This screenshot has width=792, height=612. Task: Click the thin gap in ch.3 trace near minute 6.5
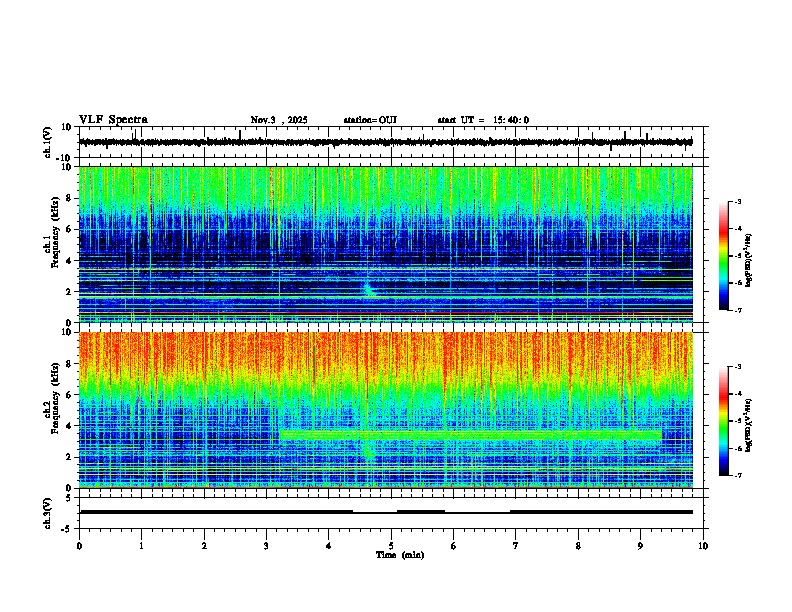click(477, 513)
